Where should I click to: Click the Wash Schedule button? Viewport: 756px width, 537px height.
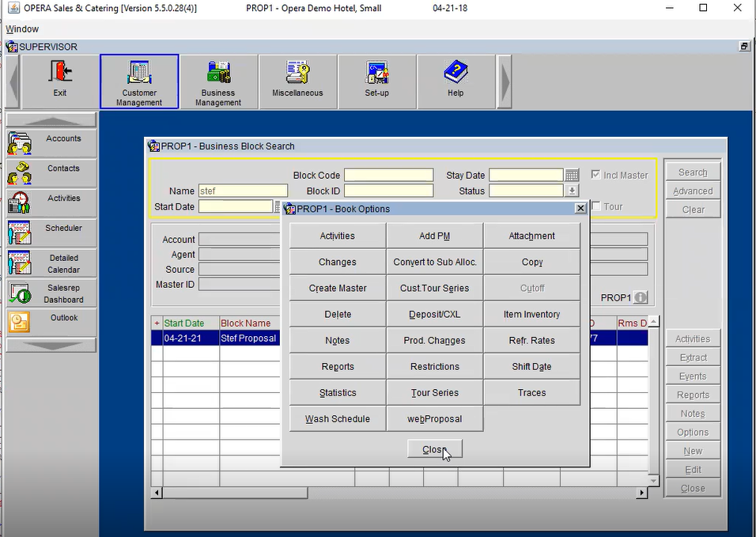338,419
